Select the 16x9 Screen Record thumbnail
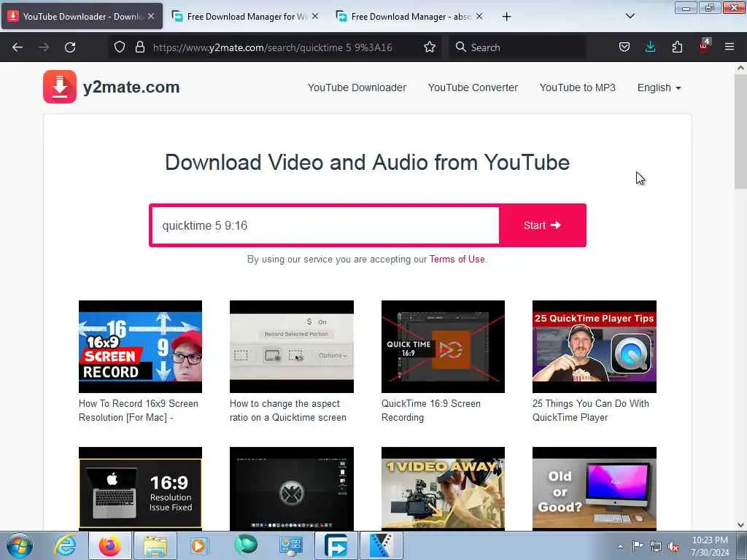Viewport: 747px width, 560px height. 140,346
